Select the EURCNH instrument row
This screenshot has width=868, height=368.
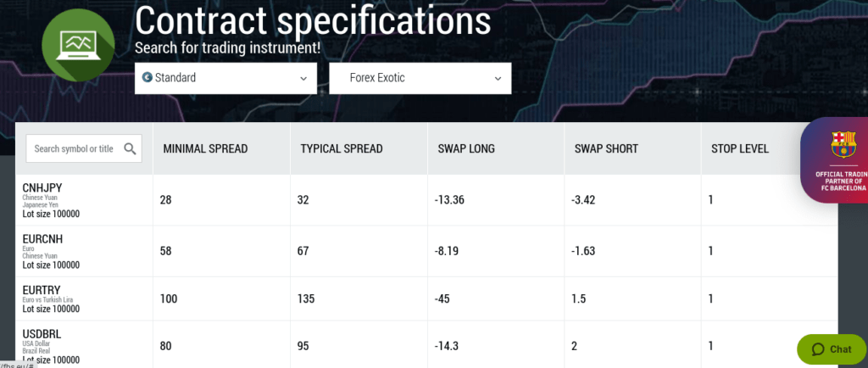426,251
